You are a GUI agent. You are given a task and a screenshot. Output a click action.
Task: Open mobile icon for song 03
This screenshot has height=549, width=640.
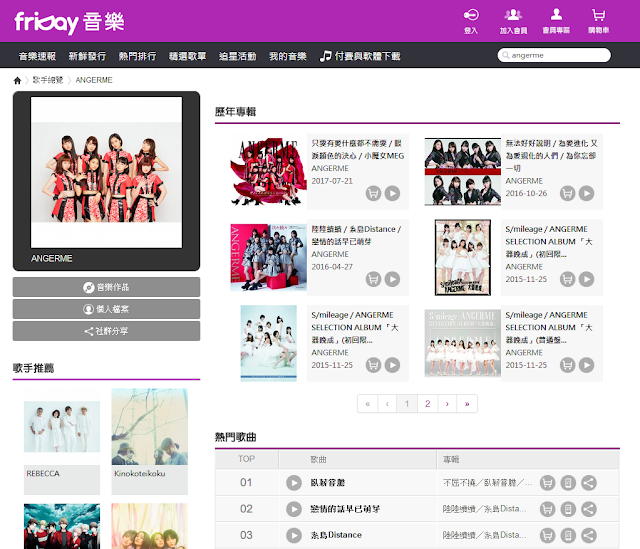pyautogui.click(x=568, y=535)
